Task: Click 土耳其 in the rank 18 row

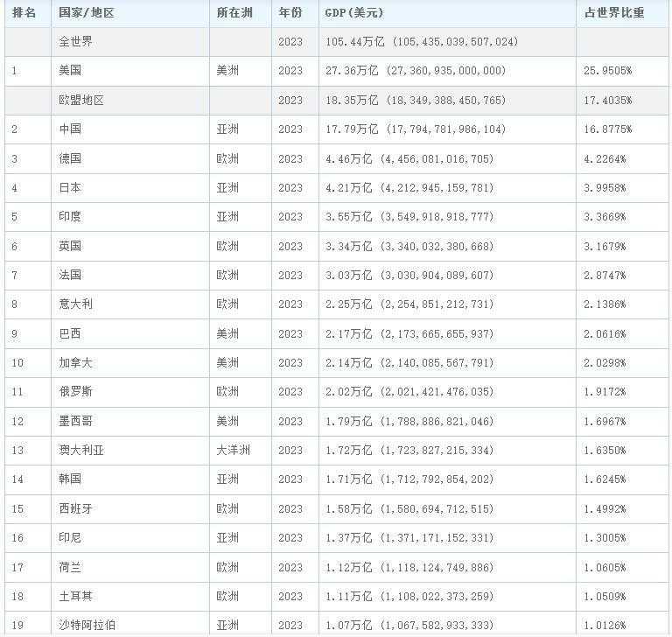Action: (75, 596)
